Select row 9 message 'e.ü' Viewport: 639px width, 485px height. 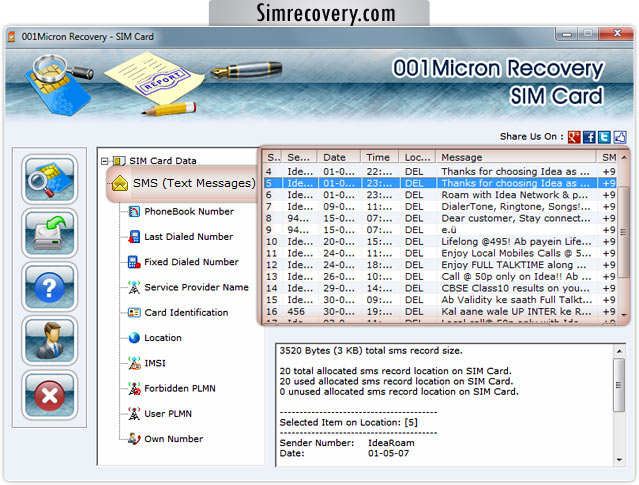(440, 230)
